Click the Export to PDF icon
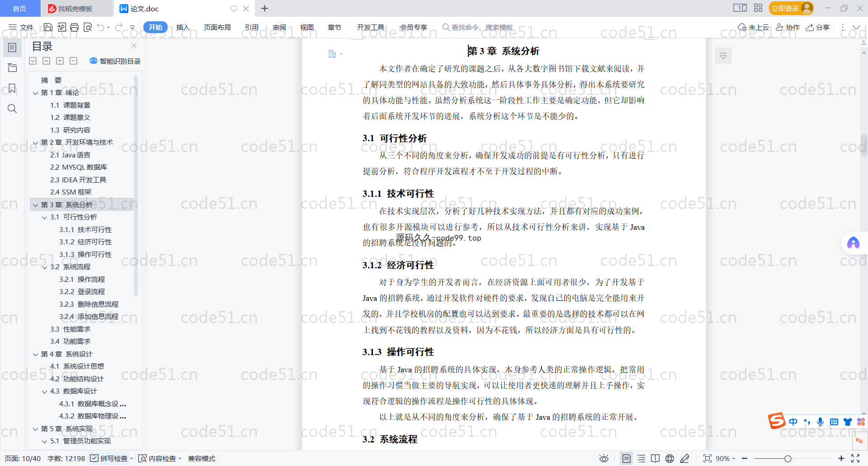 pyautogui.click(x=61, y=27)
